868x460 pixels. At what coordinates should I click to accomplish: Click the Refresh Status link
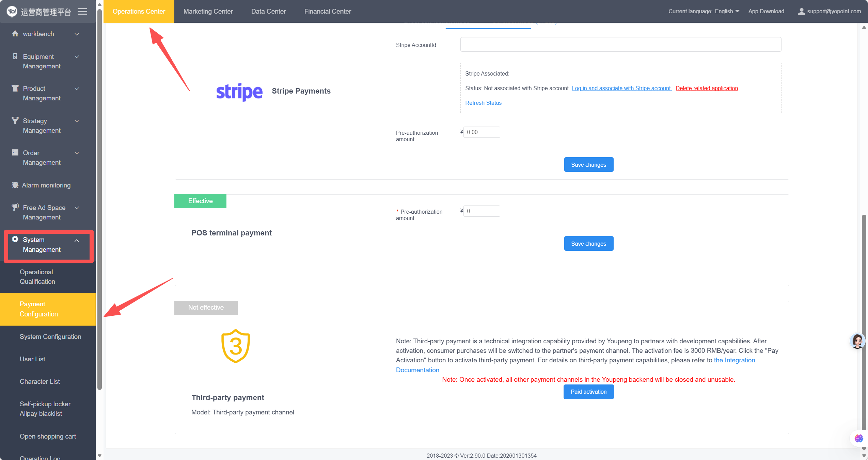point(483,103)
